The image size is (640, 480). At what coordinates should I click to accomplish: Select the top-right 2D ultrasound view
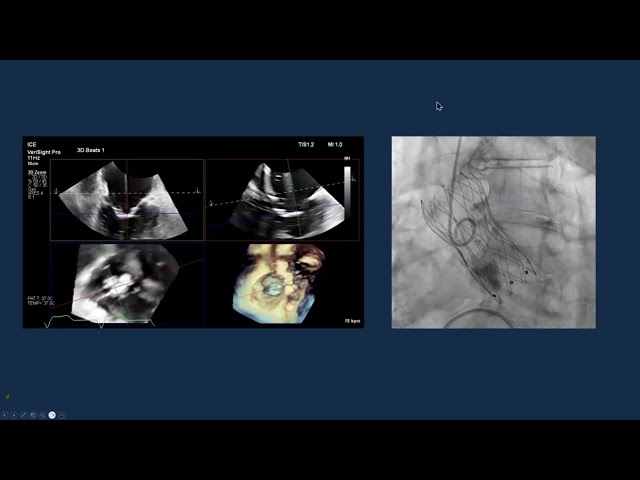pos(282,200)
